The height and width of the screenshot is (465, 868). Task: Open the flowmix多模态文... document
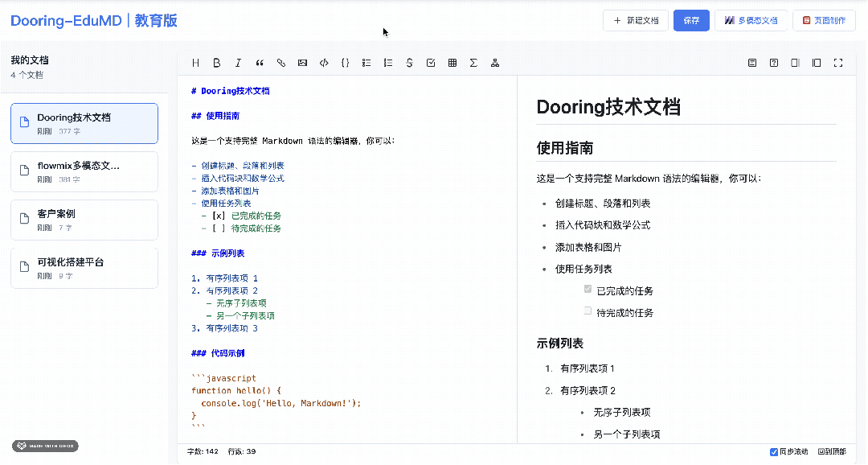[84, 172]
